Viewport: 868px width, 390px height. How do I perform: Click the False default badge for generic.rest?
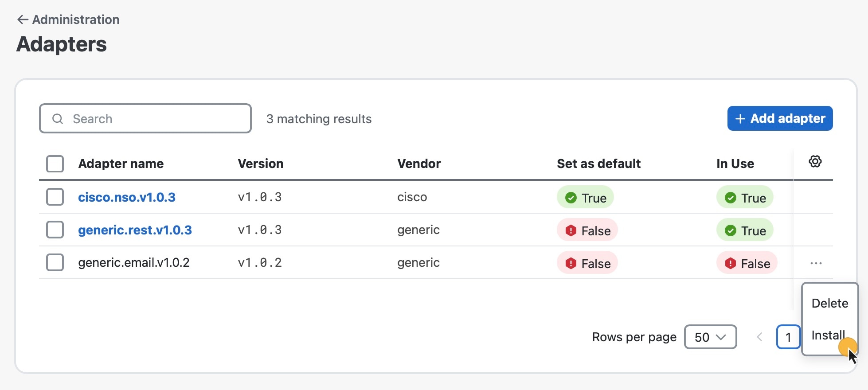(x=587, y=230)
